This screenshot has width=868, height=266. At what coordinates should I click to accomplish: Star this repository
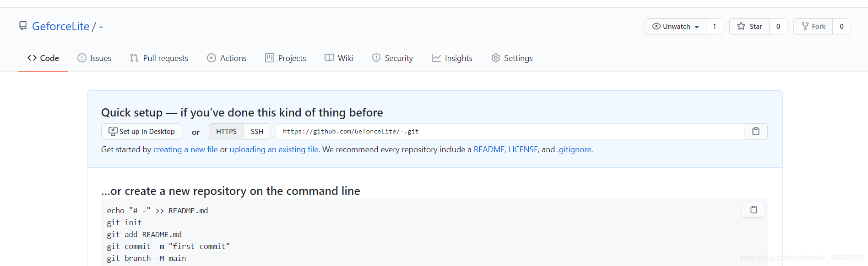click(x=749, y=26)
